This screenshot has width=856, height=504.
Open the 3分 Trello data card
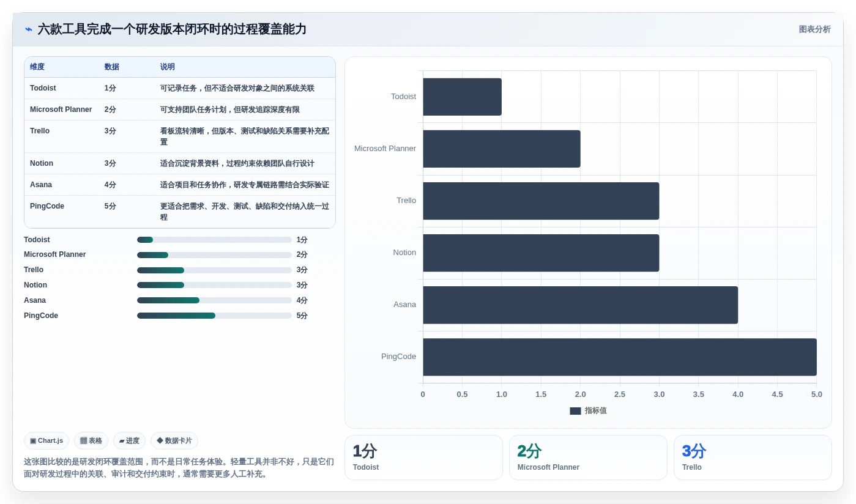point(753,458)
